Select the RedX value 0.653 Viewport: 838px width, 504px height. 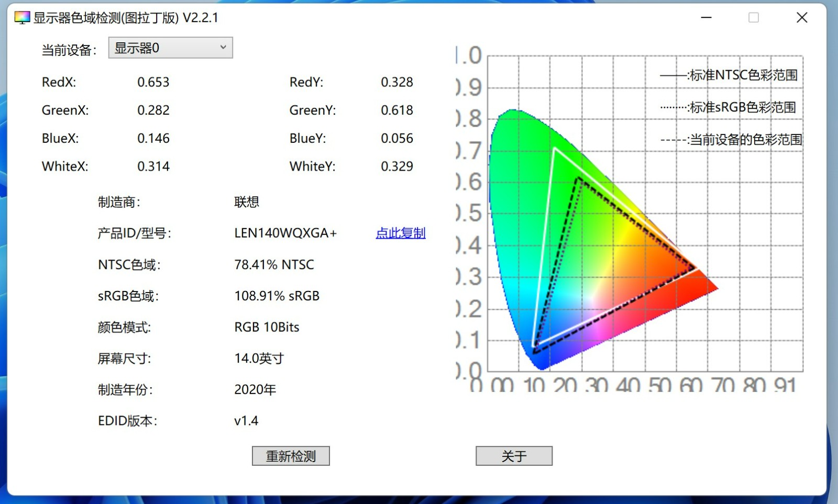pos(153,82)
